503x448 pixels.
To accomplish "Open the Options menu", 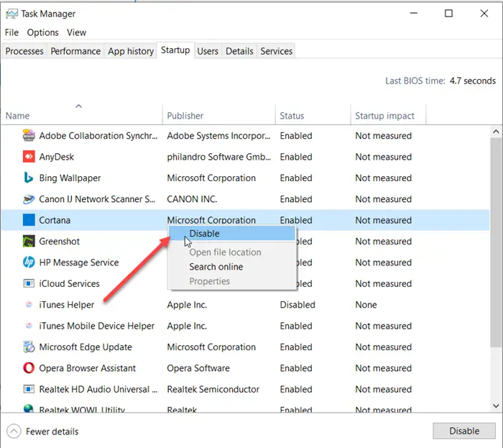I will pos(42,32).
